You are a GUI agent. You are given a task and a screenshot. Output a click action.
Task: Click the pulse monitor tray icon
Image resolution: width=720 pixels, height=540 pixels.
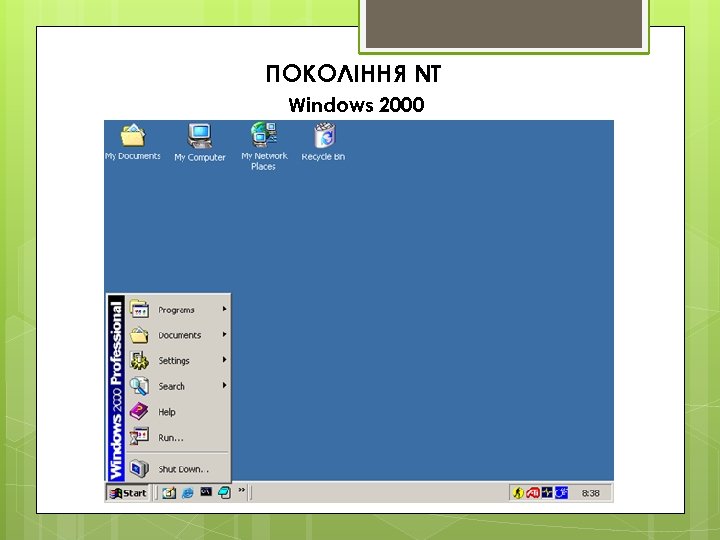(x=547, y=493)
